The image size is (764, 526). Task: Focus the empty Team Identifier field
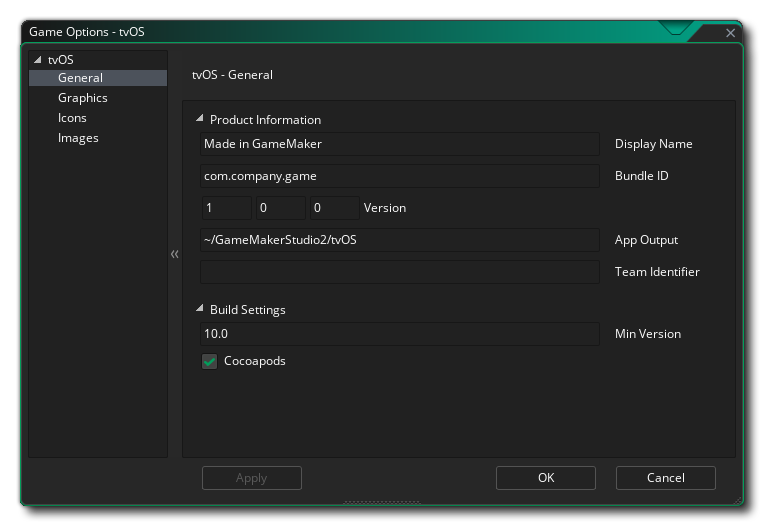pos(400,272)
